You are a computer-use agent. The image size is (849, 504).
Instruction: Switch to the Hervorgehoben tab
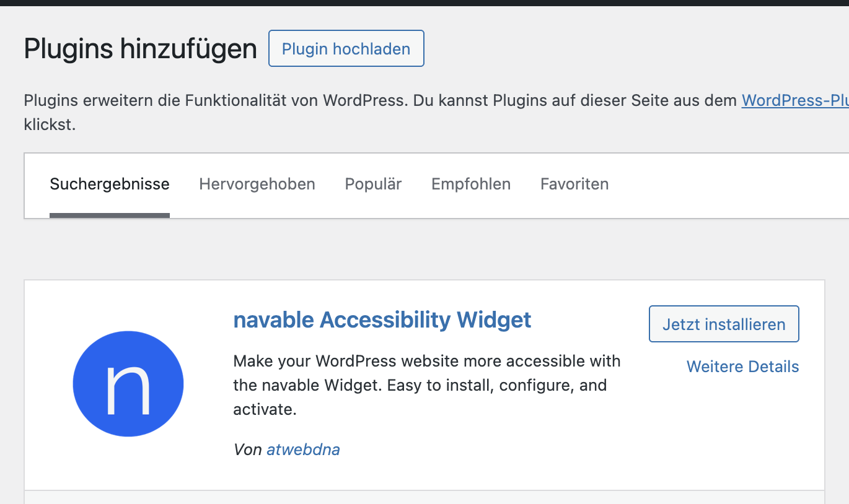257,184
